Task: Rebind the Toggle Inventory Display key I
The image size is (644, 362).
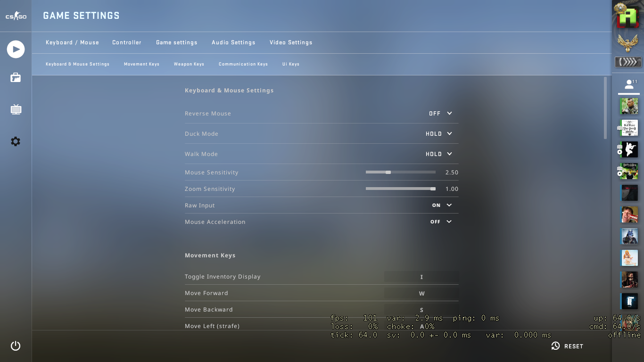Action: click(421, 277)
